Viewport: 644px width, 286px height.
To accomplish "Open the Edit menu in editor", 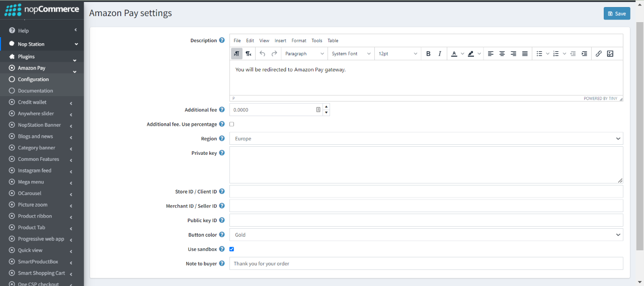I will [250, 41].
